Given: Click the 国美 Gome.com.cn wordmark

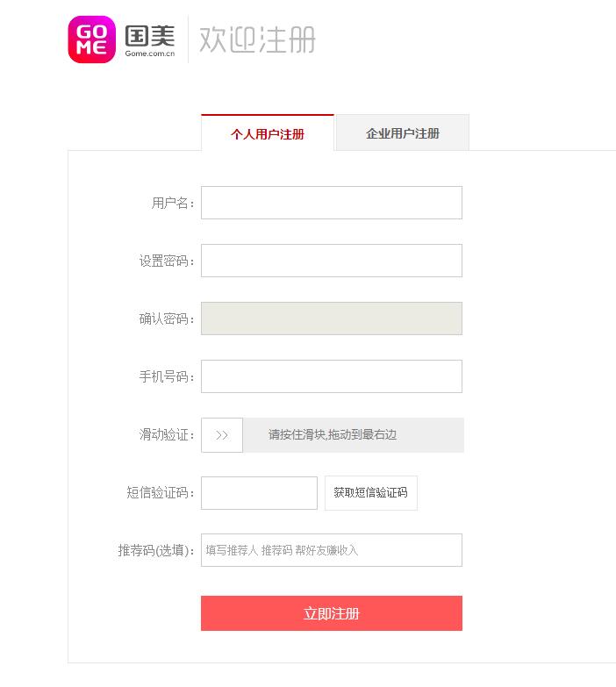Looking at the screenshot, I should tap(150, 40).
